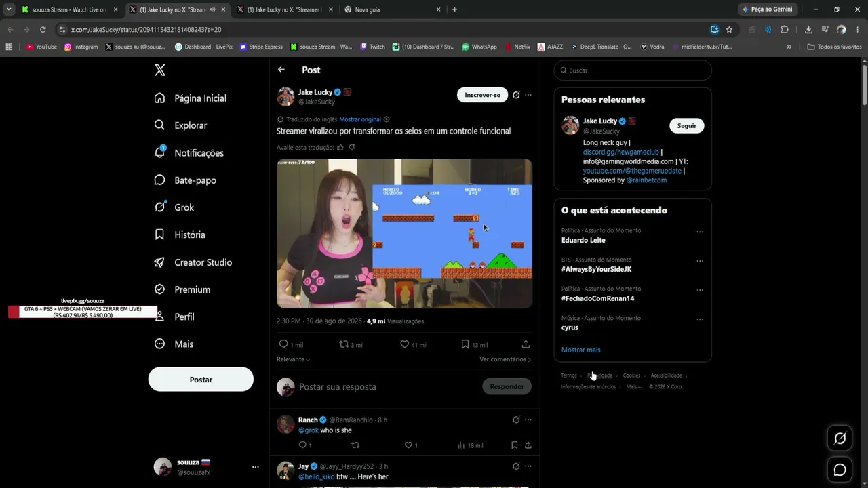The image size is (868, 488).
Task: Click the Inscrever-se button
Action: coord(482,95)
